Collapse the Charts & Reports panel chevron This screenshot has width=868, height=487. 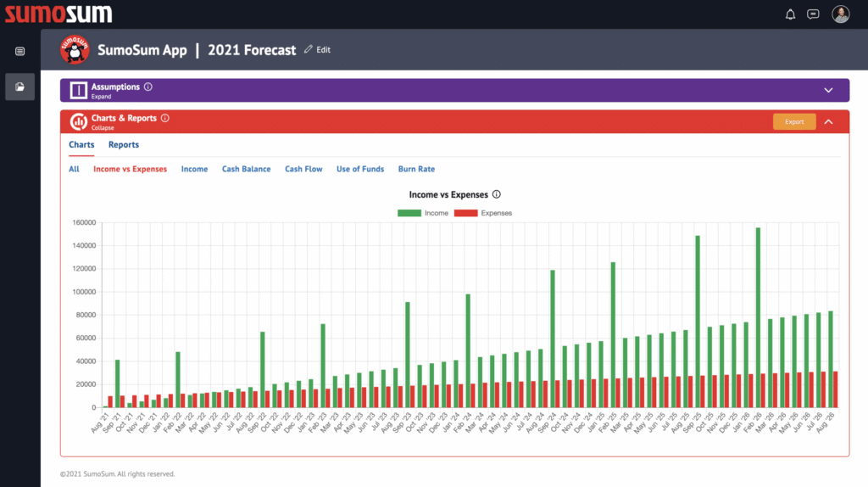[828, 121]
